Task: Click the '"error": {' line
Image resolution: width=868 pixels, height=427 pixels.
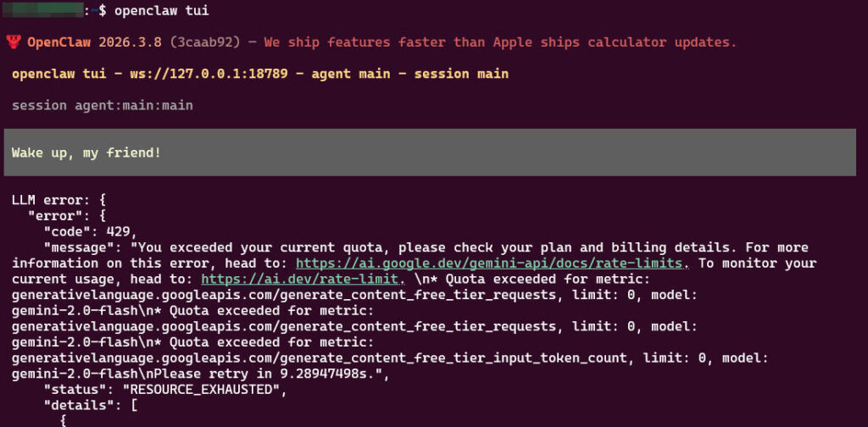Action: click(69, 215)
